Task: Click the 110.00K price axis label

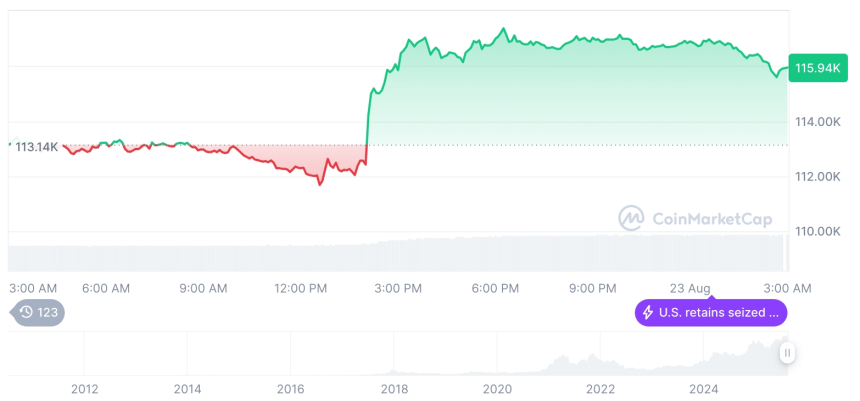Action: [x=817, y=231]
